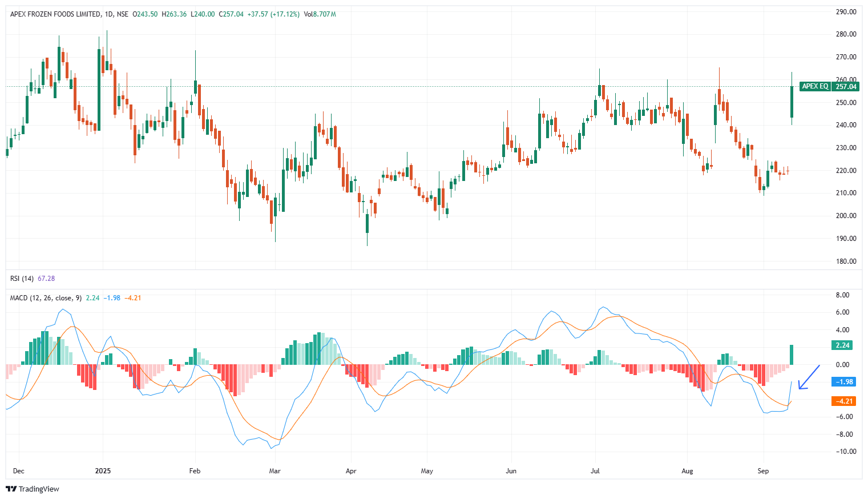Click the Dec label on the time axis
The height and width of the screenshot is (499, 868).
[18, 471]
